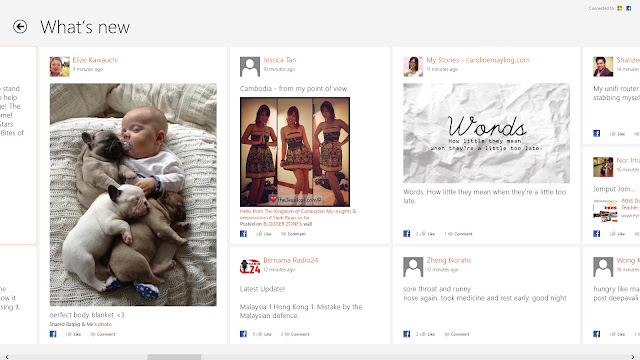
Task: Click Facebook icon under Elize Kawauchi's post
Action: pyautogui.click(x=53, y=334)
